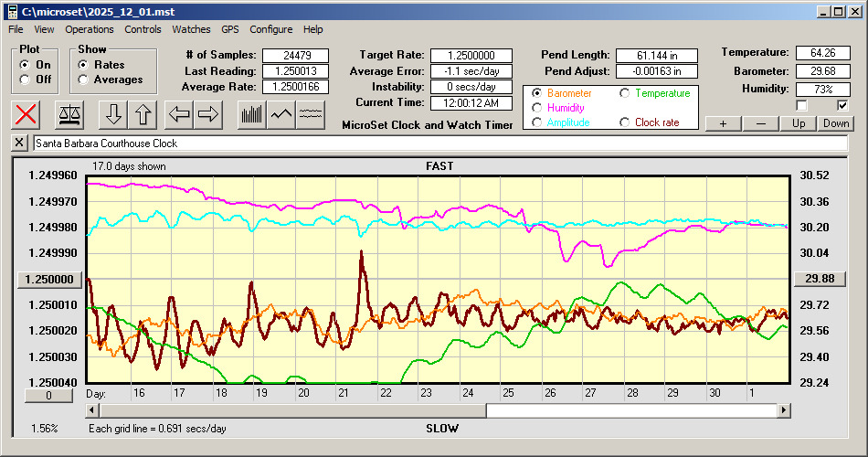The width and height of the screenshot is (868, 457).
Task: Select the Temperature trace radio button
Action: tap(626, 93)
